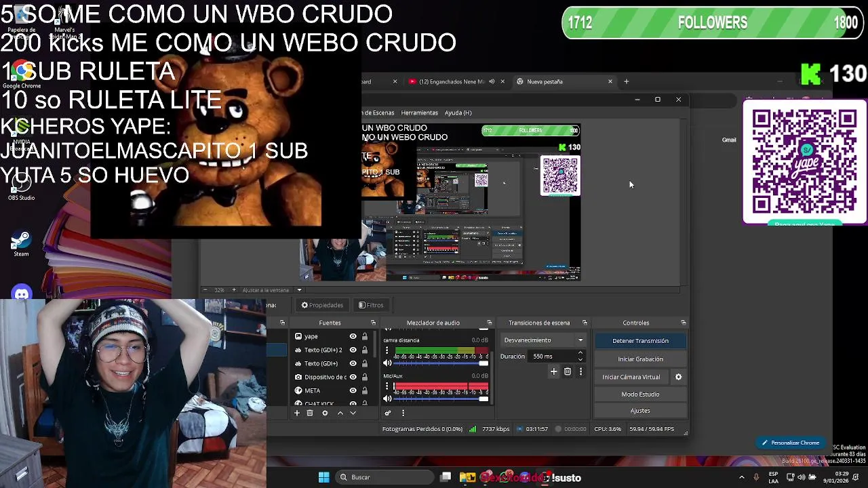868x488 pixels.
Task: Open Filtros for selected source
Action: click(x=371, y=305)
